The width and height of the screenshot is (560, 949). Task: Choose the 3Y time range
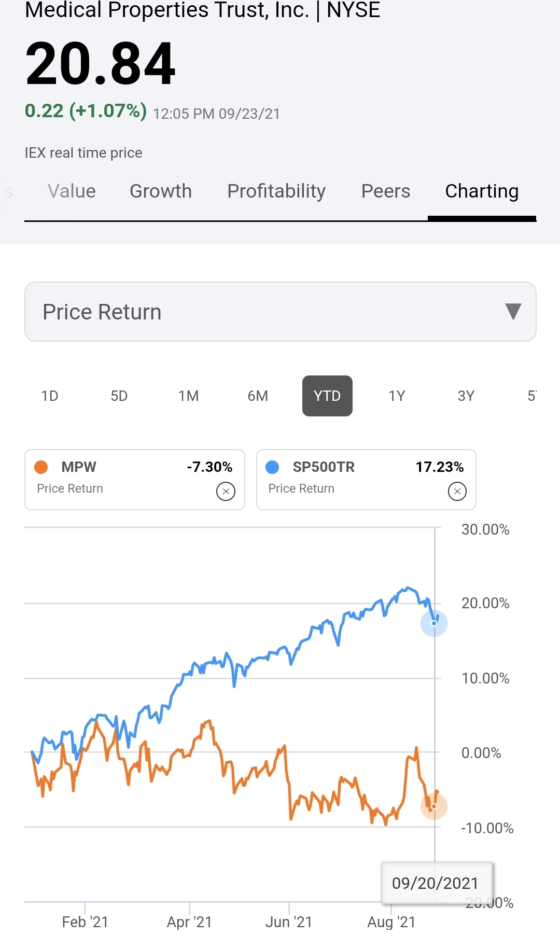coord(466,396)
